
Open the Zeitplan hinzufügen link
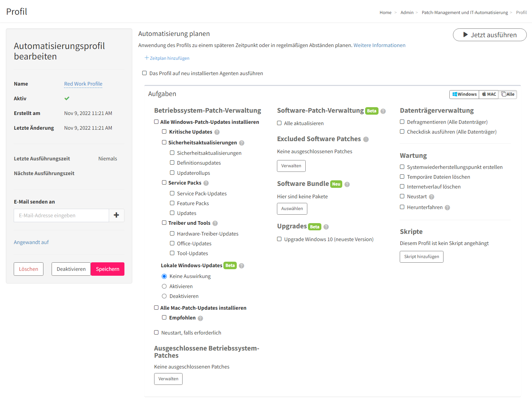[x=167, y=58]
